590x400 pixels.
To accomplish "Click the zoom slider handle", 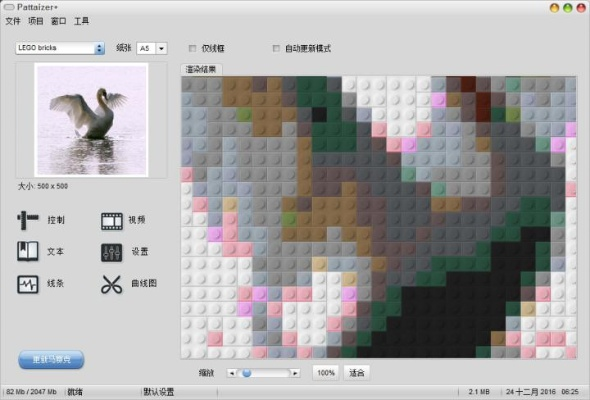I will click(247, 373).
